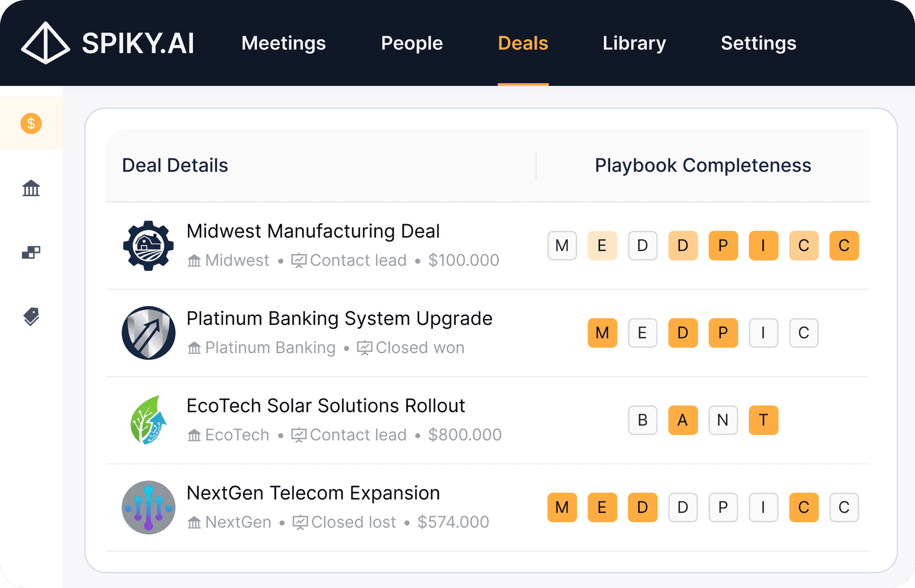The image size is (915, 588).
Task: Toggle the T badge for EcoTech Solar Solutions
Action: pyautogui.click(x=763, y=420)
